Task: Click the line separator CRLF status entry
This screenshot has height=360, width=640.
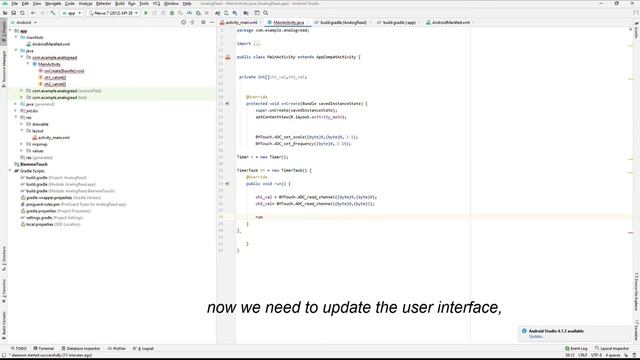Action: click(x=582, y=355)
